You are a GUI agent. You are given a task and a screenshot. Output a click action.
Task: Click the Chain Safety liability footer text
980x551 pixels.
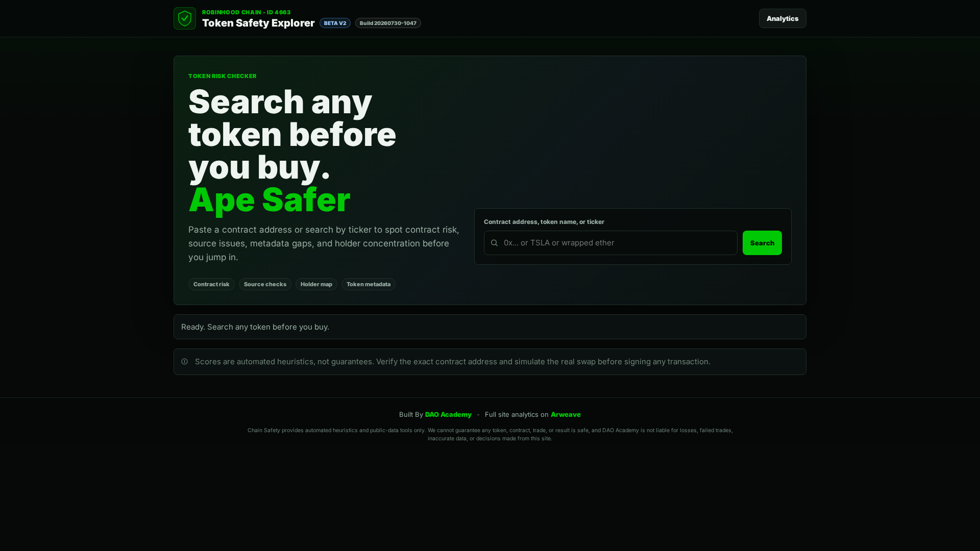490,434
